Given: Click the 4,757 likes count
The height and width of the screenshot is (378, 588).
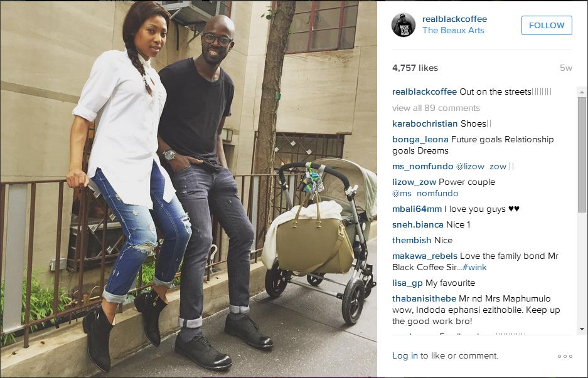Looking at the screenshot, I should [415, 68].
